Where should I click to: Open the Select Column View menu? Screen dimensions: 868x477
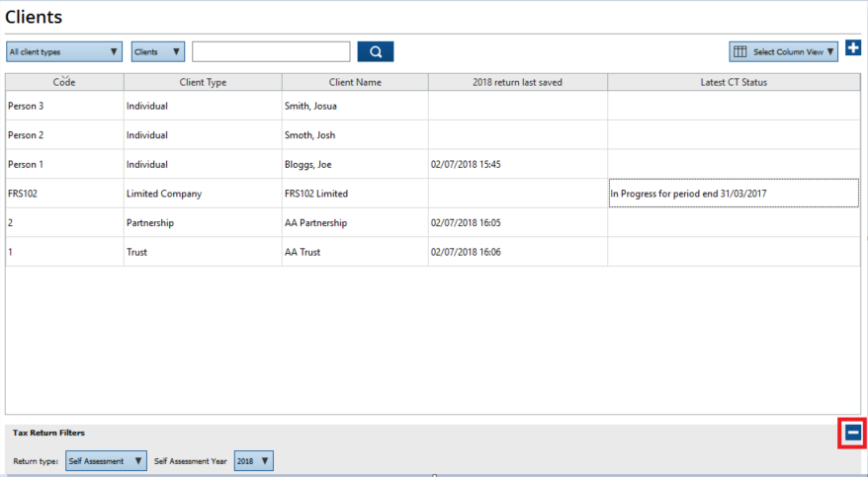(x=783, y=51)
